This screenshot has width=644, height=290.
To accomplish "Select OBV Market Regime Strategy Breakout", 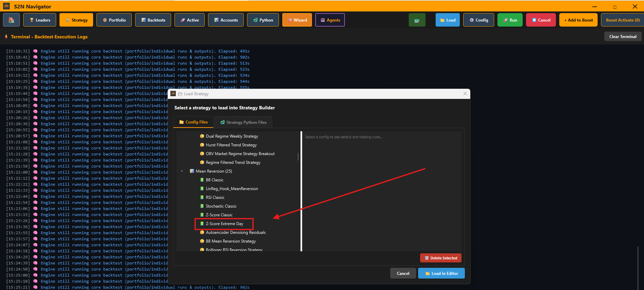I will point(240,154).
